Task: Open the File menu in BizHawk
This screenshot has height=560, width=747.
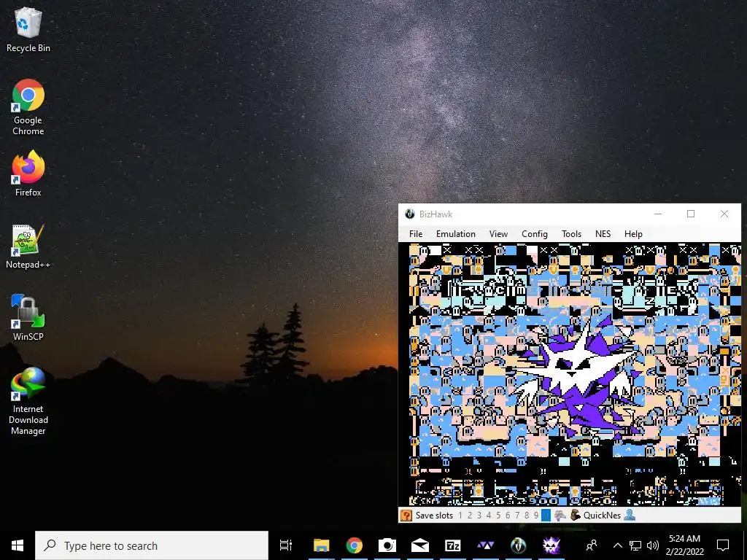Action: [415, 234]
